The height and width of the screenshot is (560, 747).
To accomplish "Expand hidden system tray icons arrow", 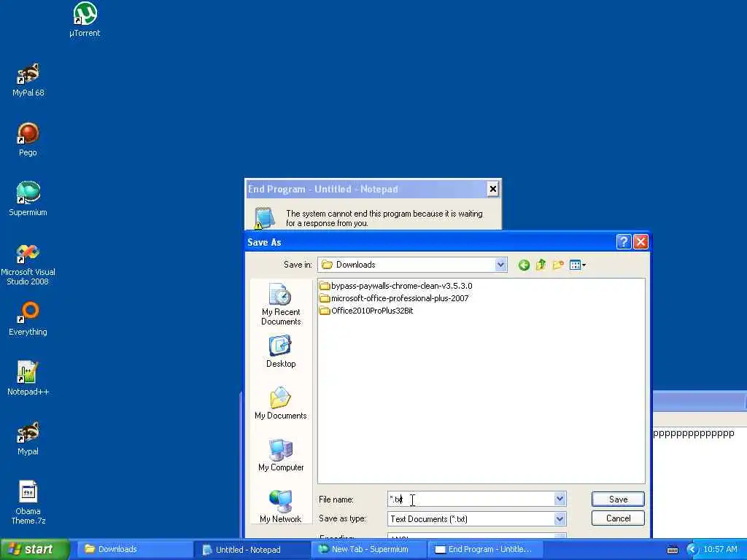I will [x=692, y=550].
